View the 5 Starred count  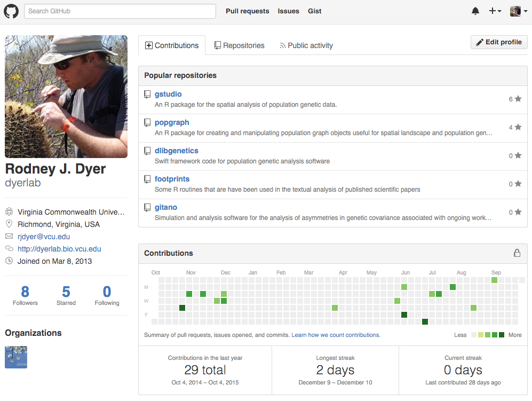66,295
